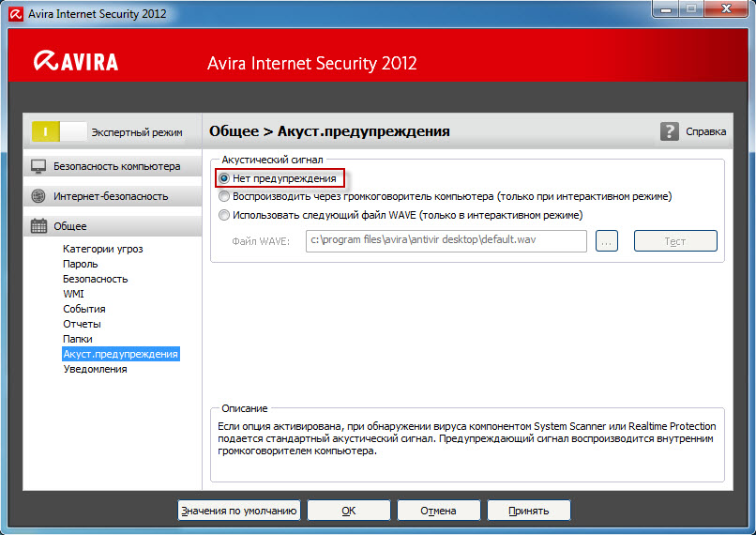Image resolution: width=756 pixels, height=535 pixels.
Task: Click the Акустический сигнал group label
Action: [272, 160]
